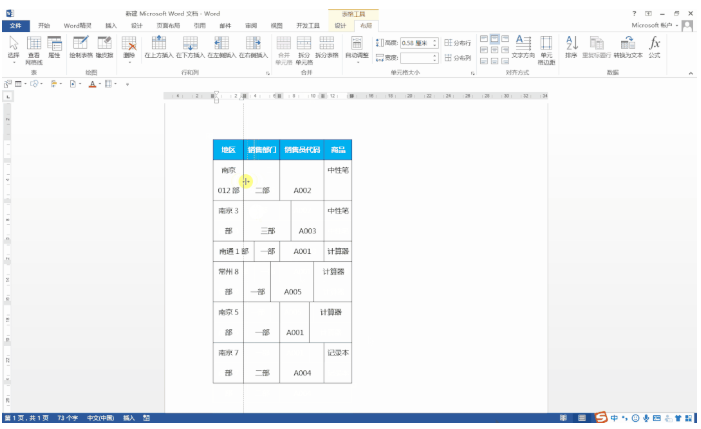Image resolution: width=701 pixels, height=429 pixels.
Task: Open the font color dropdown arrow
Action: coord(100,84)
